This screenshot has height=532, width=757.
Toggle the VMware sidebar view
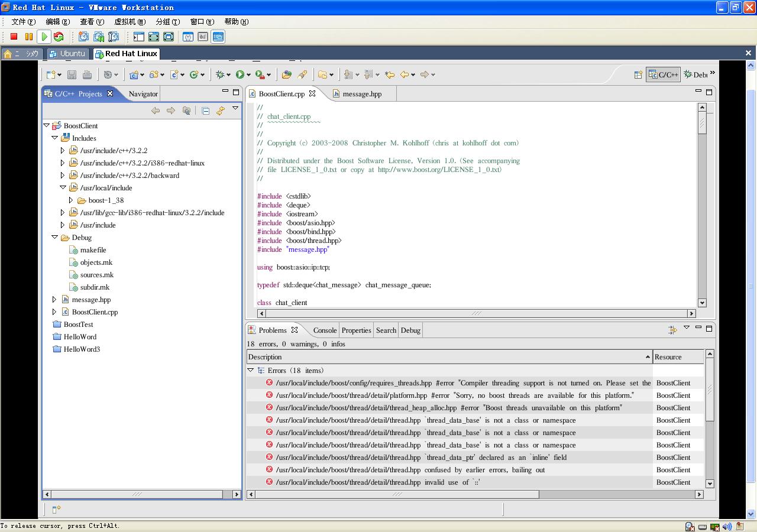tap(139, 37)
